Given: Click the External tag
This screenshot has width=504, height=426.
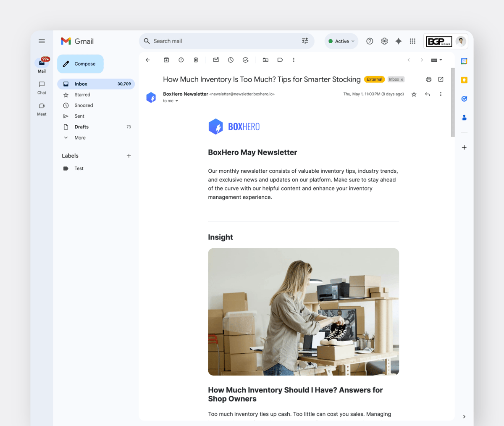Looking at the screenshot, I should [x=374, y=79].
